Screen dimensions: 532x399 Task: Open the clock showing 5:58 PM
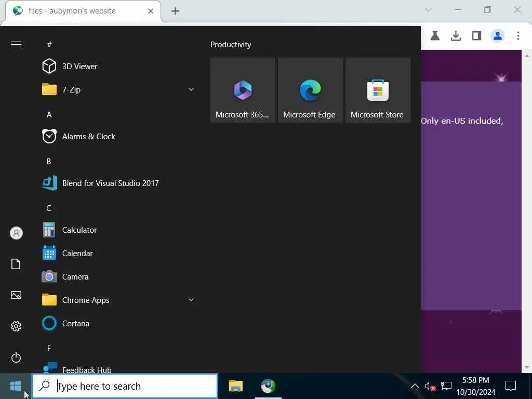476,386
